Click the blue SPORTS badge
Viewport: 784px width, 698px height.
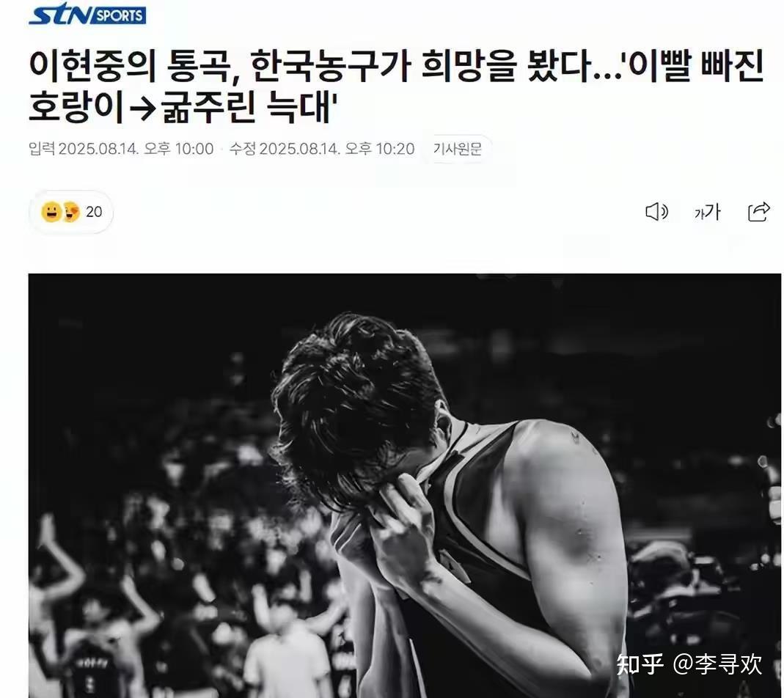pyautogui.click(x=118, y=15)
